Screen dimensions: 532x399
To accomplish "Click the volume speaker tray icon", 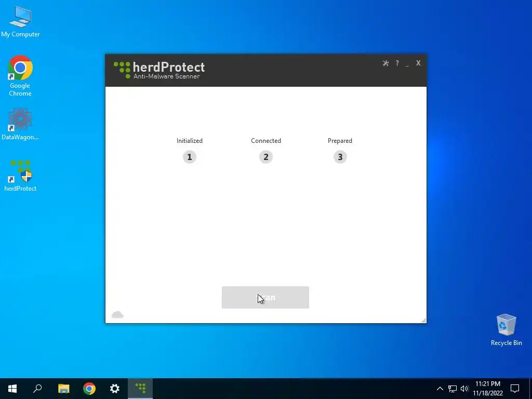I will (x=464, y=389).
